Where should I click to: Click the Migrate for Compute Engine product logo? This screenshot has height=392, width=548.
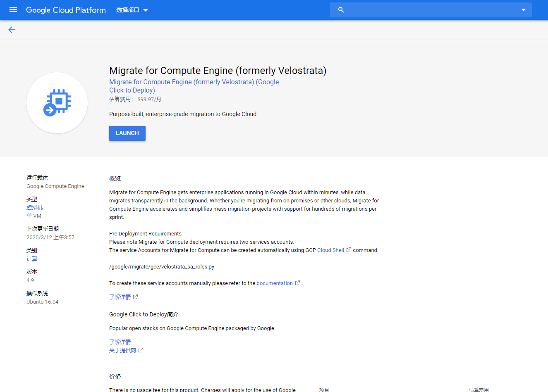point(57,103)
